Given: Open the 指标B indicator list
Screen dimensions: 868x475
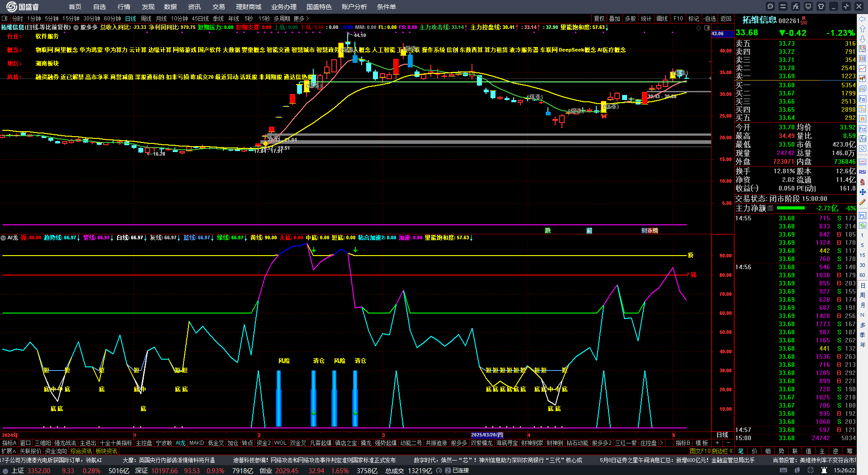Looking at the screenshot, I should [x=683, y=443].
